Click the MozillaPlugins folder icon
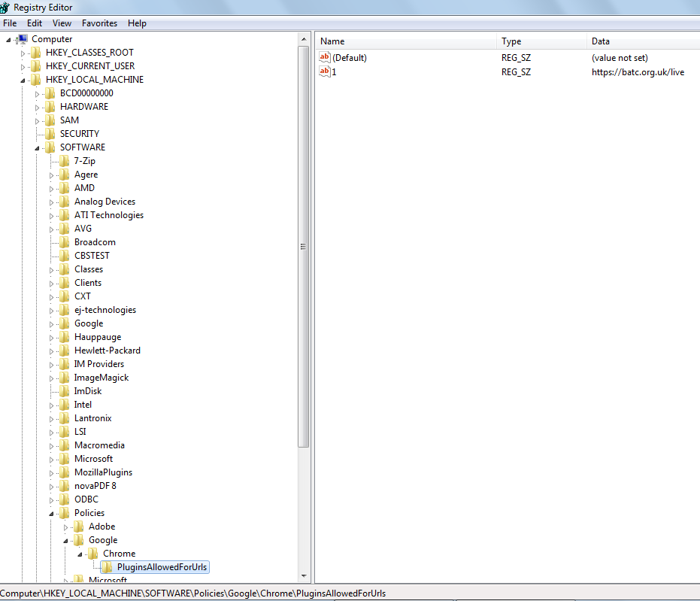 [65, 472]
